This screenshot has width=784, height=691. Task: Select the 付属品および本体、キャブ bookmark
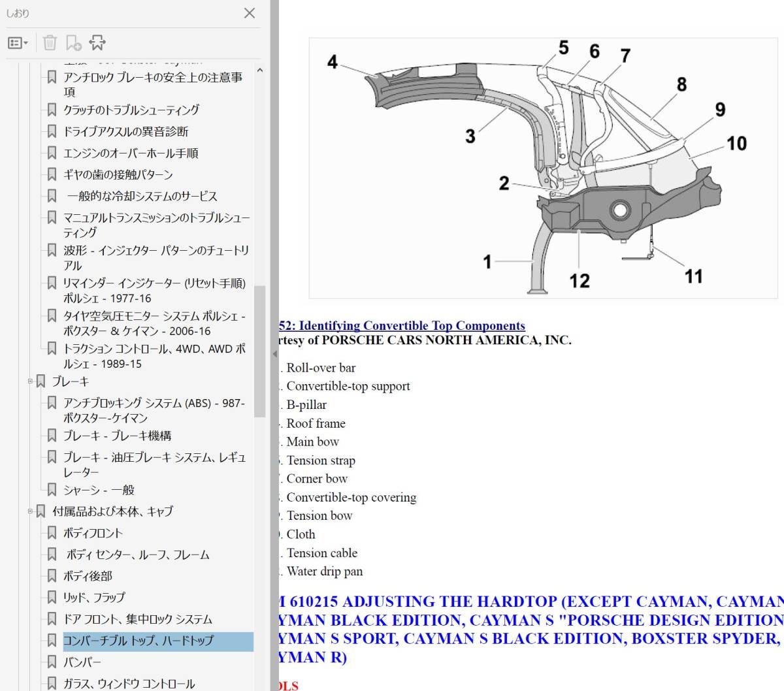click(x=112, y=511)
